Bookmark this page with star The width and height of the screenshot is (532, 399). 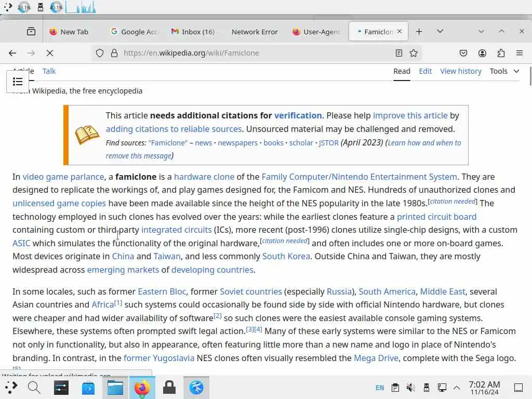pyautogui.click(x=413, y=53)
